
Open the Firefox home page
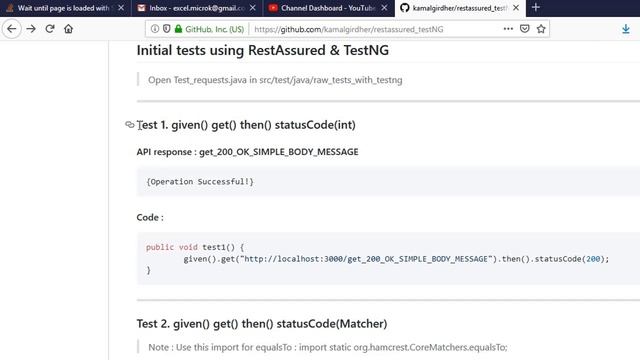[69, 29]
